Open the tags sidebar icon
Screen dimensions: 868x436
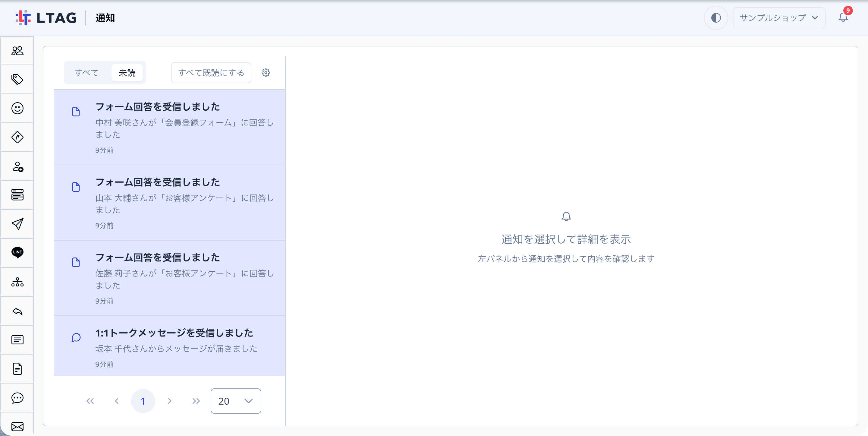(x=17, y=80)
